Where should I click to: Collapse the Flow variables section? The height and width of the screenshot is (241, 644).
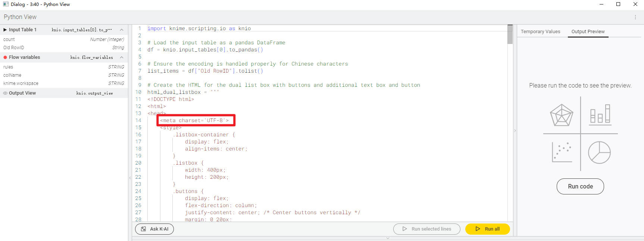click(122, 57)
